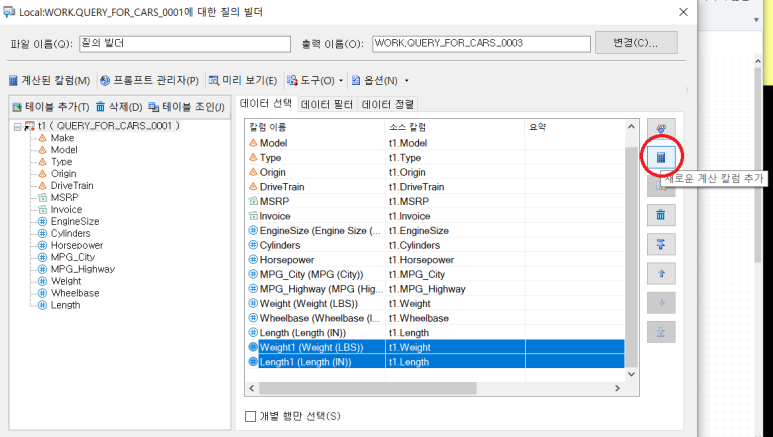The height and width of the screenshot is (437, 773).
Task: Click the 소스 칼럼 column header
Action: coord(455,127)
